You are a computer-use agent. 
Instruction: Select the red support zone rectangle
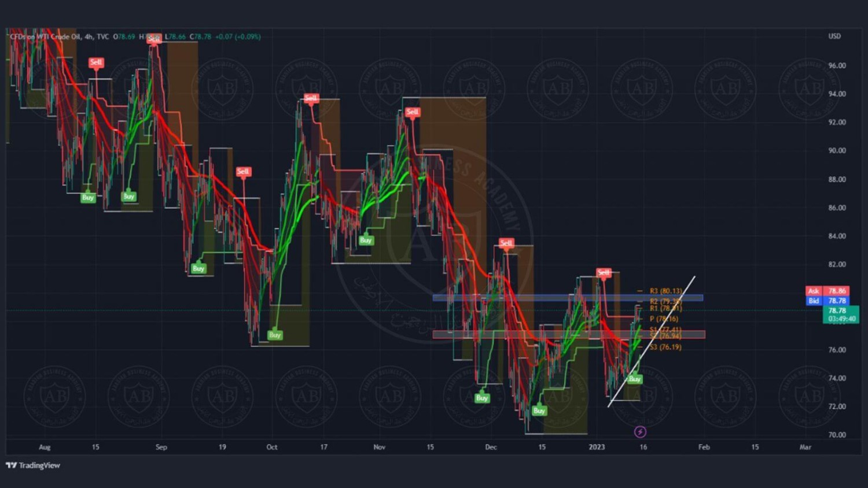569,334
